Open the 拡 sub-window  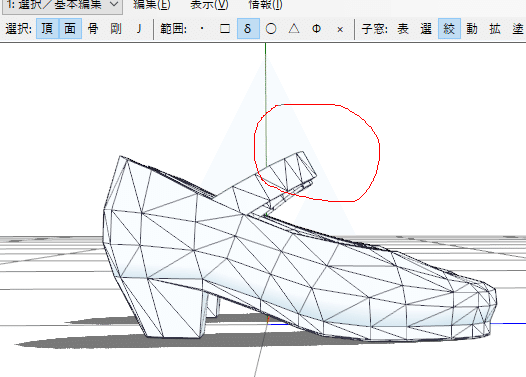pos(495,29)
